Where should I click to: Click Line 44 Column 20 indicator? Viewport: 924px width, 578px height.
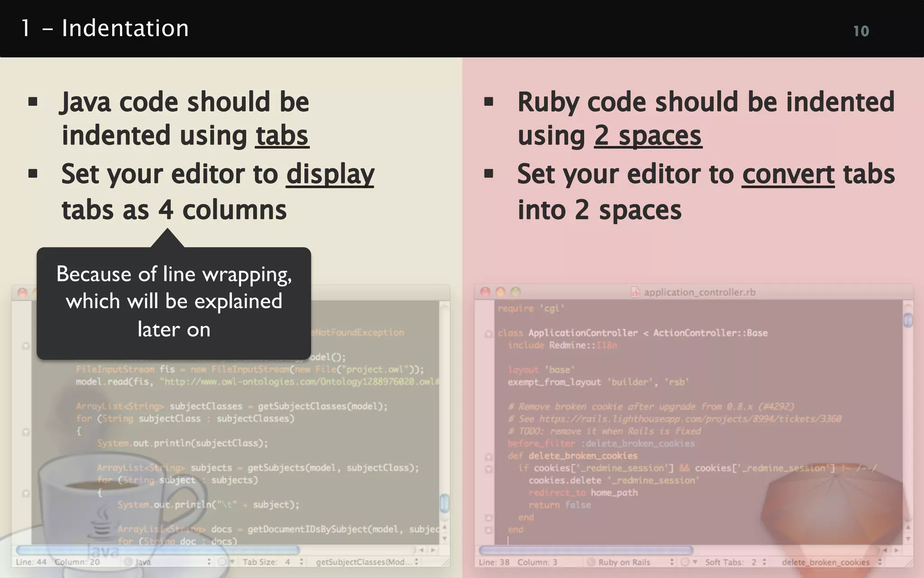[58, 562]
